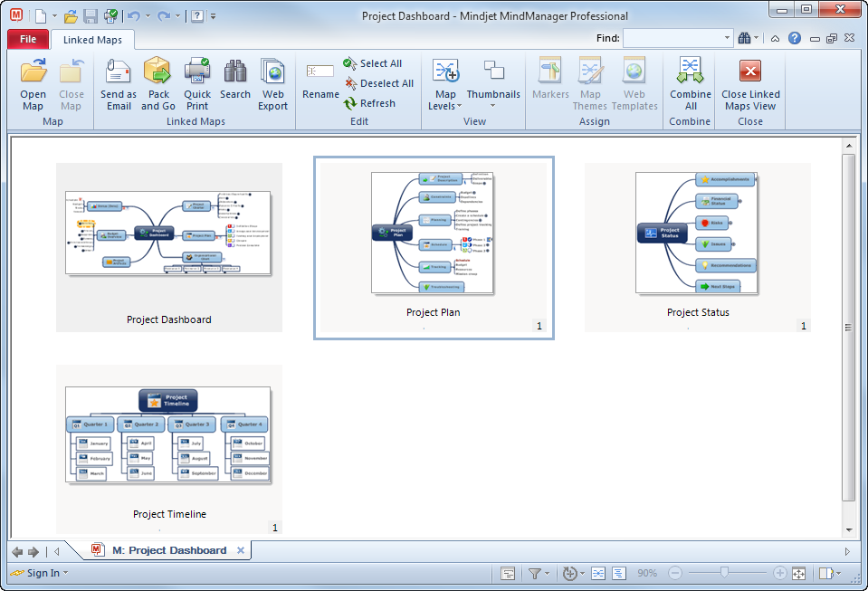
Task: Click inside the Find input field
Action: 672,38
